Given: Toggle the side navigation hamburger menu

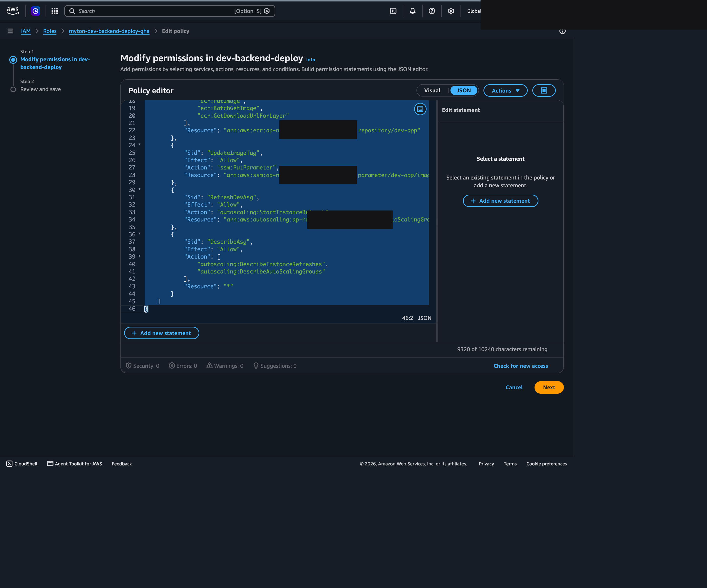Looking at the screenshot, I should pyautogui.click(x=11, y=31).
